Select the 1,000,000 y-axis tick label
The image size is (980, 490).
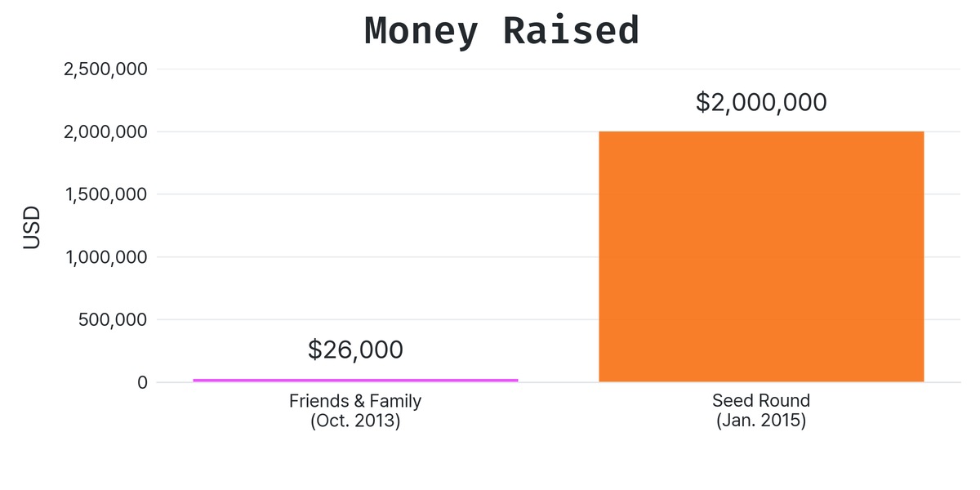click(105, 257)
